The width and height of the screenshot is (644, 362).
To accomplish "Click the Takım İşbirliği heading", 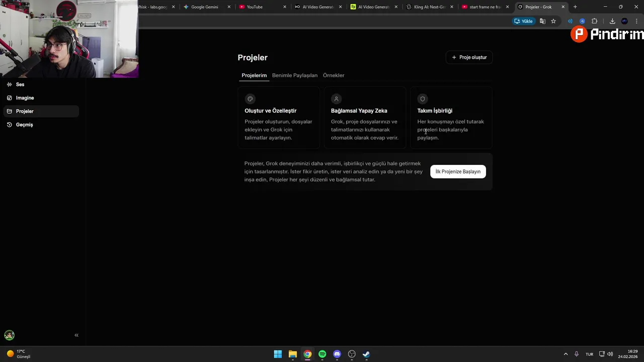I will 435,111.
